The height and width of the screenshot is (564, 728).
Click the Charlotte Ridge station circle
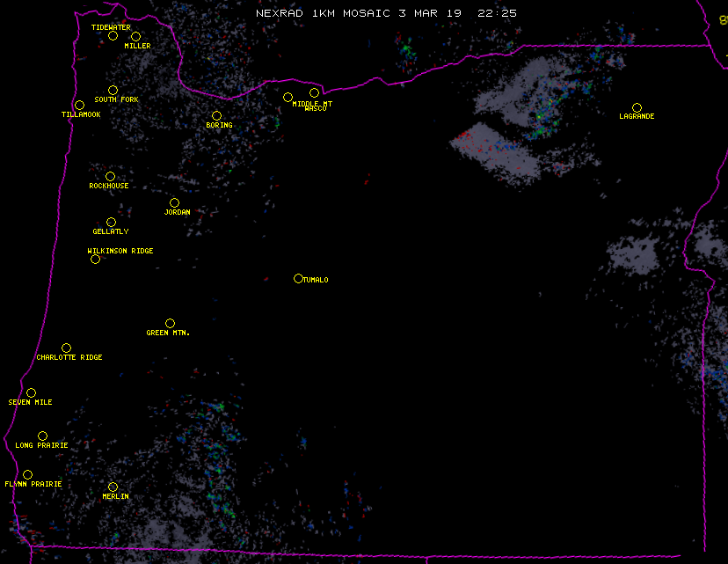(x=66, y=348)
